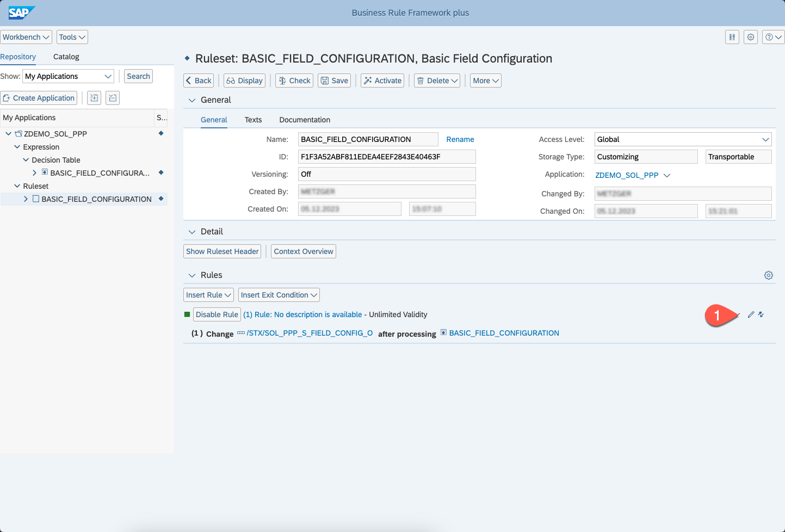Click the Activate button
Image resolution: width=785 pixels, height=532 pixels.
[x=382, y=81]
